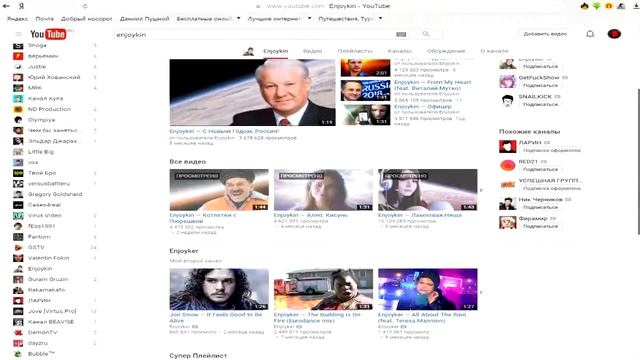Switch to the Видео tab
The width and height of the screenshot is (640, 360).
(x=312, y=51)
